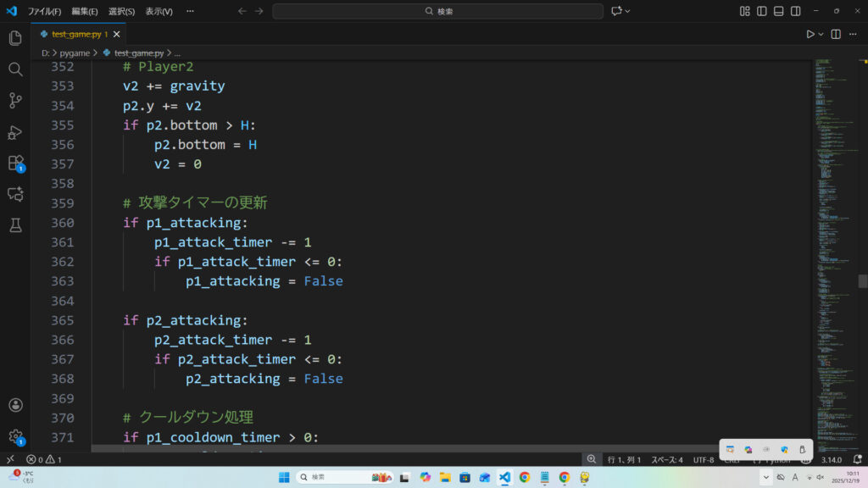Open the Source Control view
This screenshot has width=868, height=488.
pyautogui.click(x=15, y=101)
